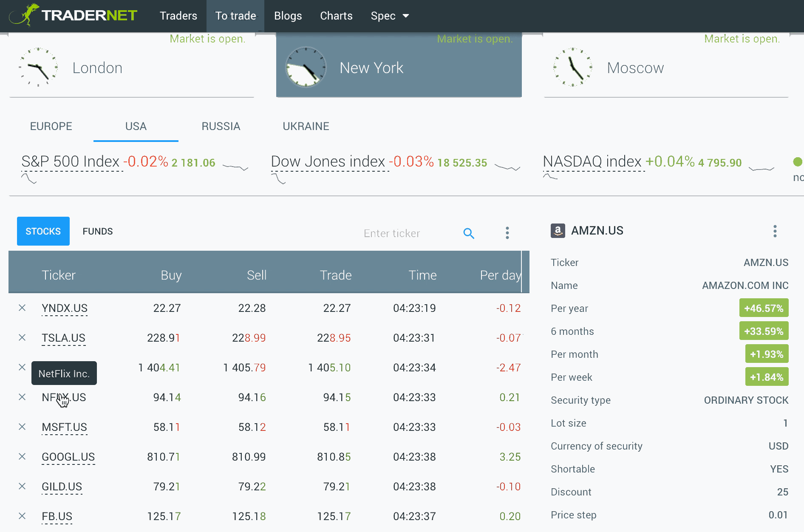The image size is (804, 532).
Task: Open the YNDX.US ticker
Action: [x=65, y=308]
